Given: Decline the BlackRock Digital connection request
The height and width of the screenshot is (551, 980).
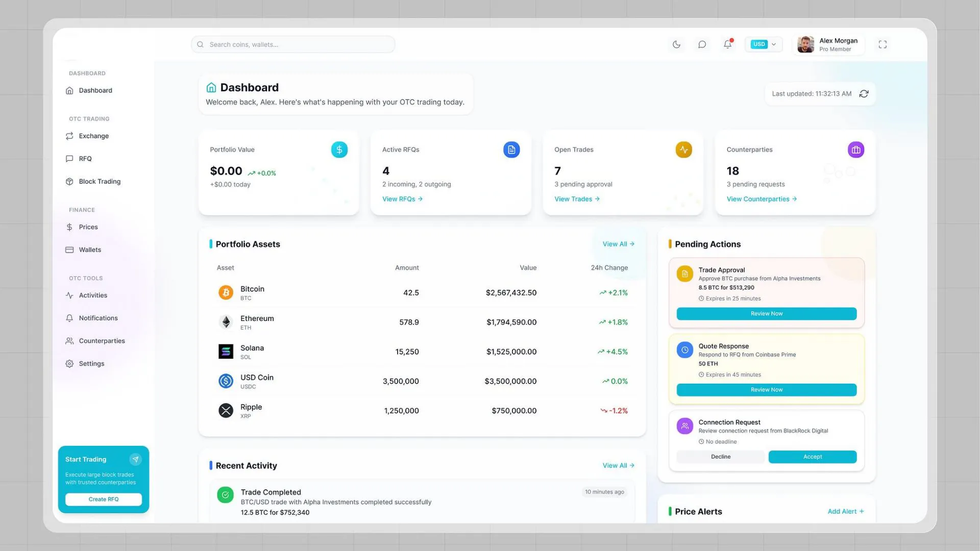Looking at the screenshot, I should coord(721,457).
